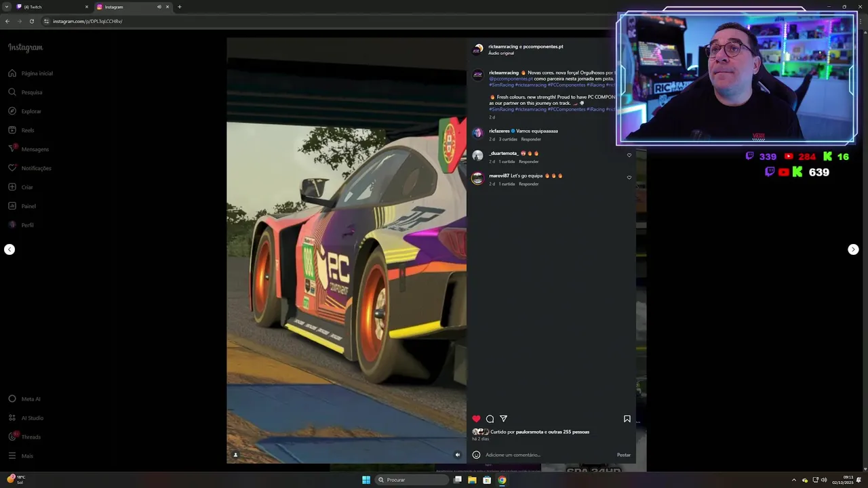Like the marovi87 comment heart
Viewport: 868px width, 488px height.
629,178
